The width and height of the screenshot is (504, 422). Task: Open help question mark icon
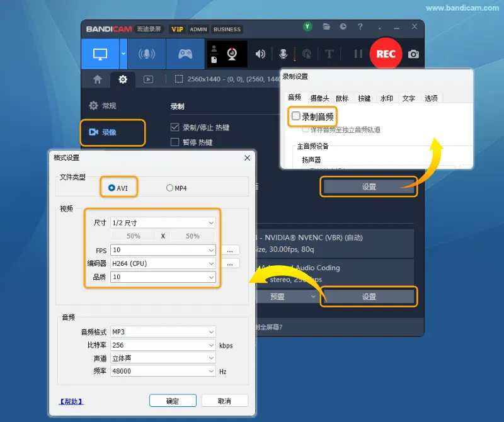pyautogui.click(x=360, y=26)
